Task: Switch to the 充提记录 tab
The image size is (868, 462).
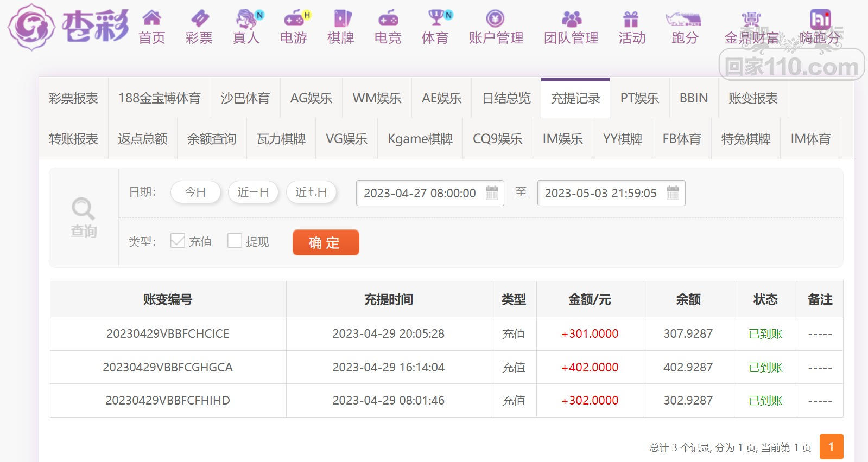Action: 575,98
